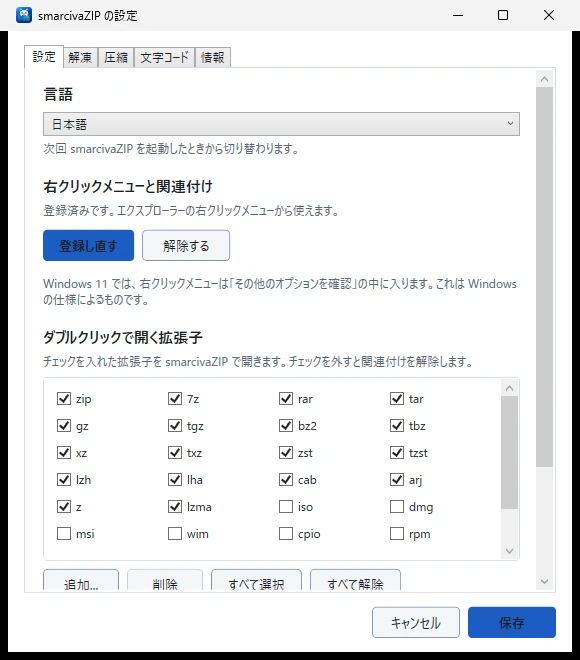Check the wim extension checkbox
The height and width of the screenshot is (660, 580).
[175, 534]
